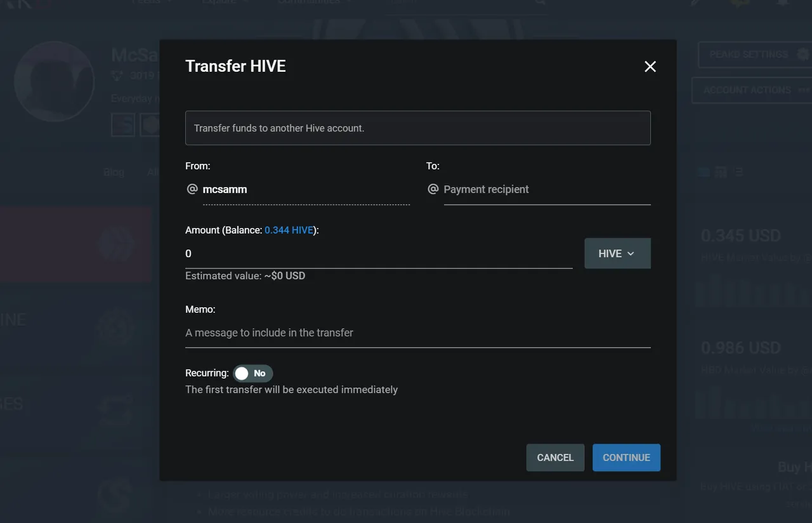
Task: Click the Payment recipient field
Action: pos(547,189)
